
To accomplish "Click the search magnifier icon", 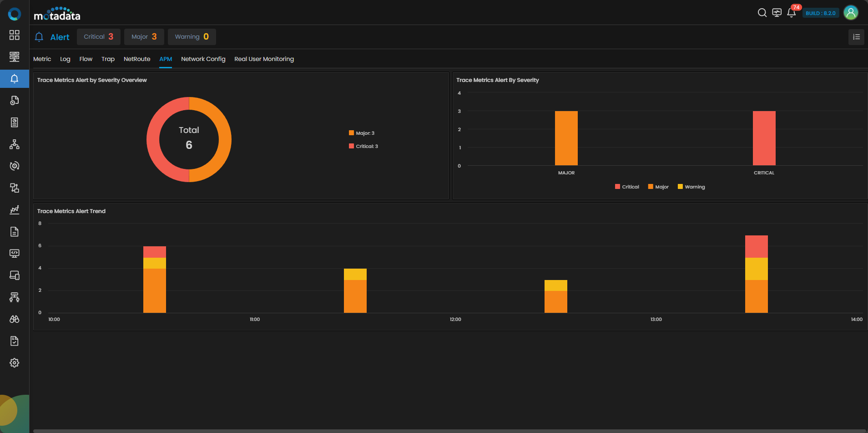I will tap(762, 13).
